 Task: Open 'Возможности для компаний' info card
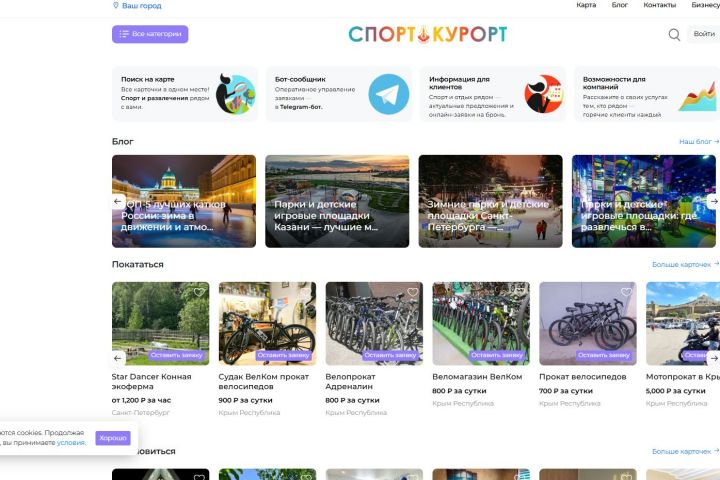[x=647, y=94]
